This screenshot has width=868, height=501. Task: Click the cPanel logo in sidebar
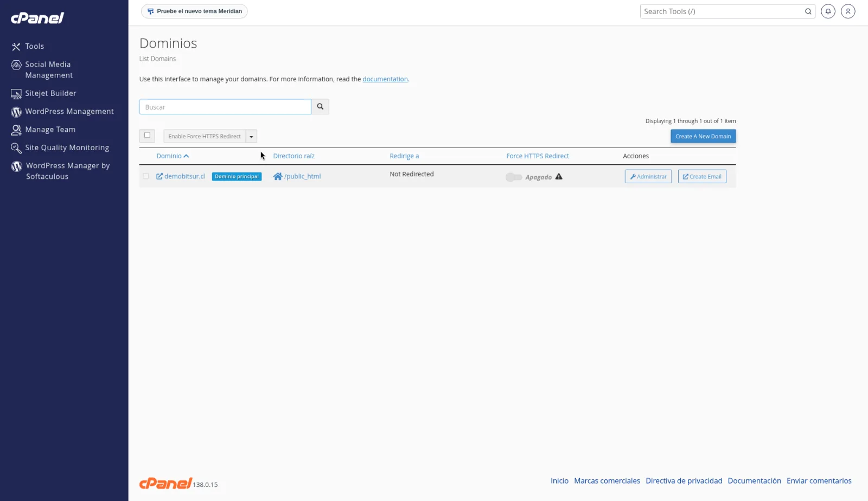37,18
